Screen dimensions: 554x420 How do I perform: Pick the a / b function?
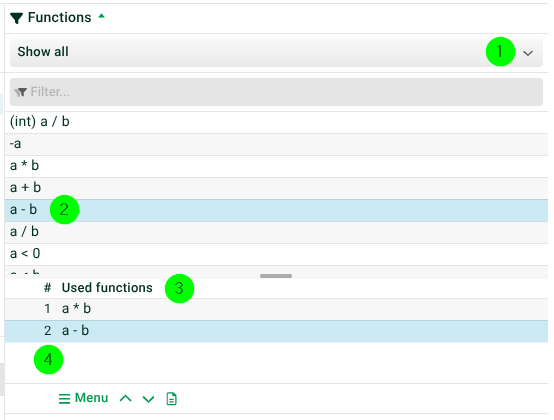point(276,232)
